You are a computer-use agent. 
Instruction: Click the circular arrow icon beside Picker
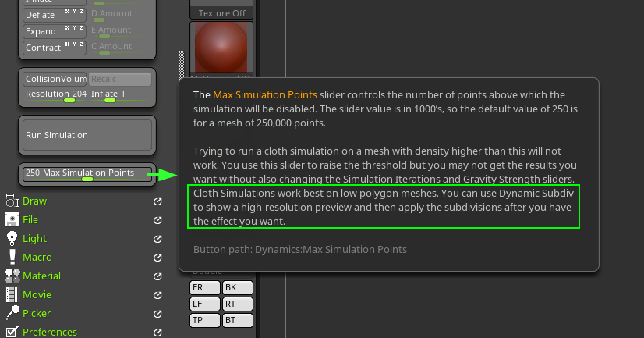pyautogui.click(x=157, y=314)
